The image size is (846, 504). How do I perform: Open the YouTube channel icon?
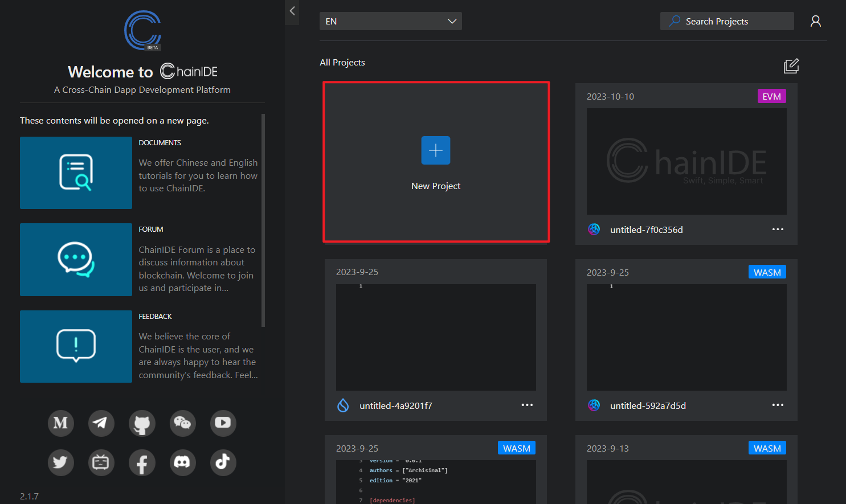223,423
